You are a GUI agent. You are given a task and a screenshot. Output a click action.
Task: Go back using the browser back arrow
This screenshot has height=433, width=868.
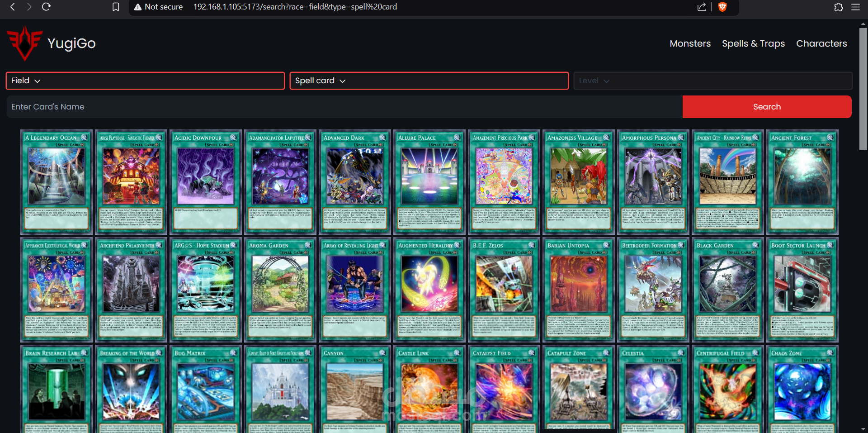point(13,7)
